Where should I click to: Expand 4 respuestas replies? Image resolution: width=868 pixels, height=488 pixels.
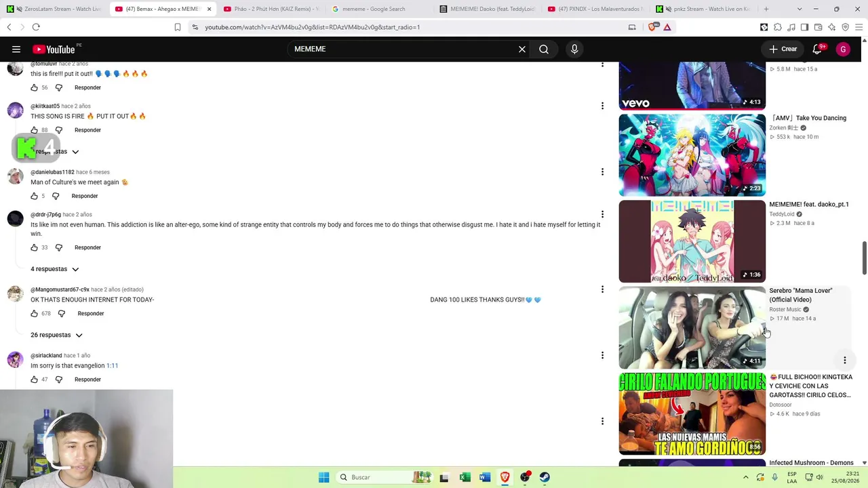[55, 269]
